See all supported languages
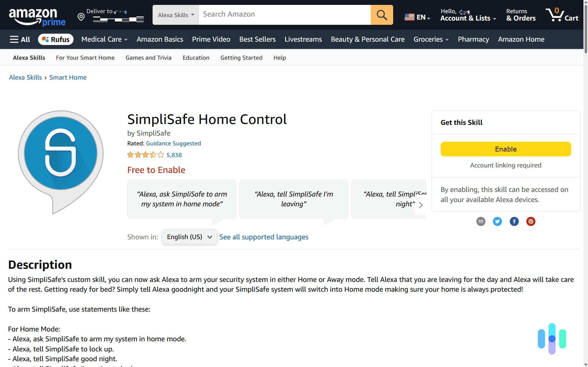This screenshot has height=367, width=588. point(264,237)
